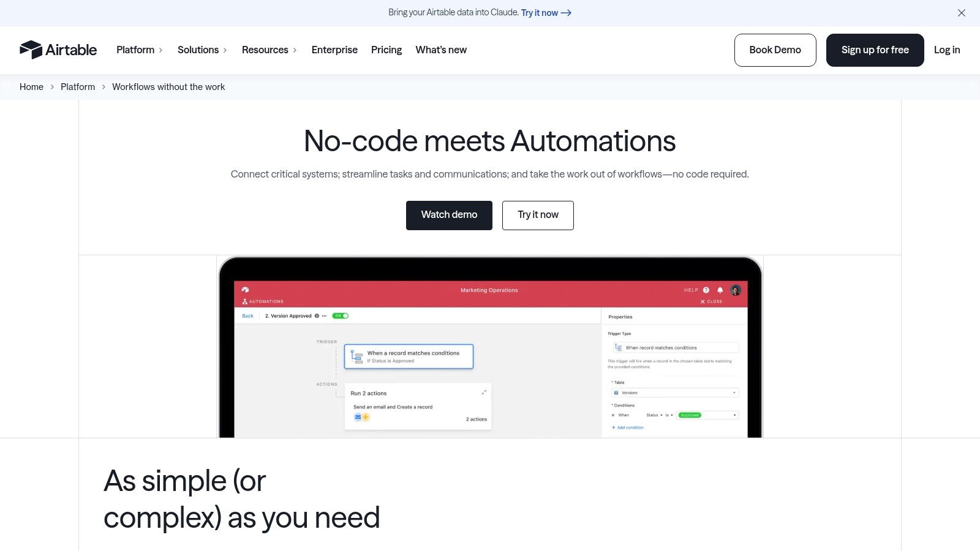980x551 pixels.
Task: Expand the Solutions menu
Action: click(x=202, y=50)
